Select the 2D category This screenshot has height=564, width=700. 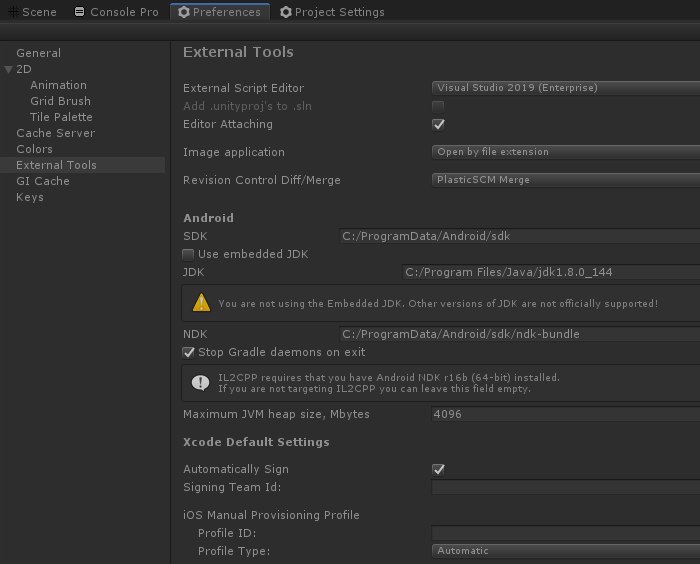coord(24,69)
